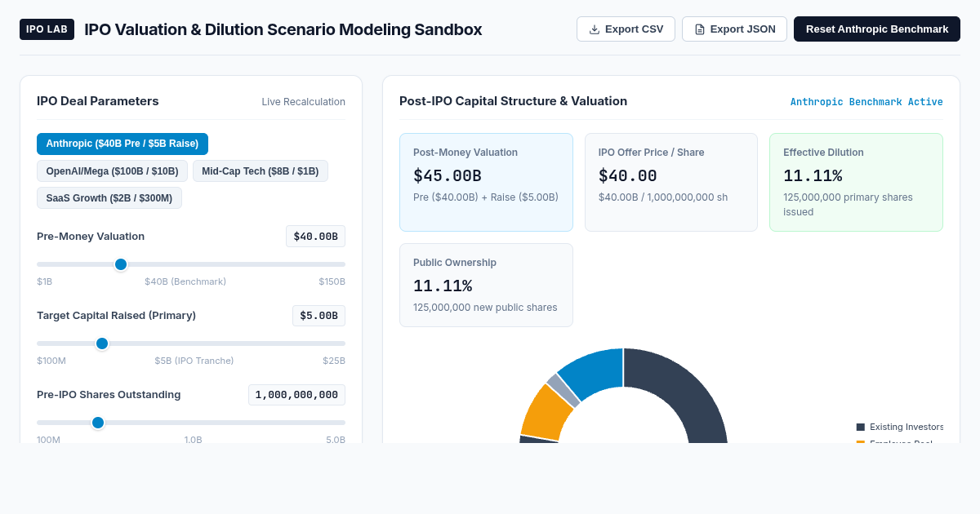Click the 125,000,000 primary shares issued text
980x514 pixels.
click(848, 205)
